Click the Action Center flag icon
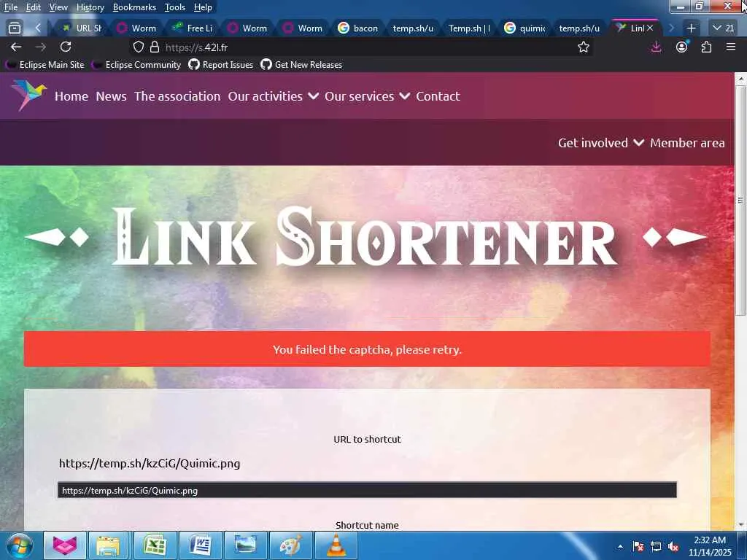The height and width of the screenshot is (560, 747). (x=638, y=546)
